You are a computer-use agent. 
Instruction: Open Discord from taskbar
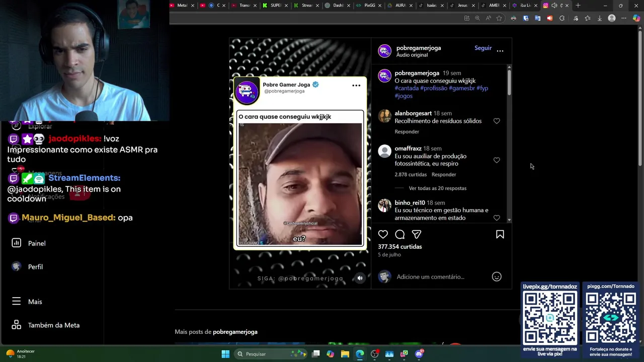coord(419,354)
